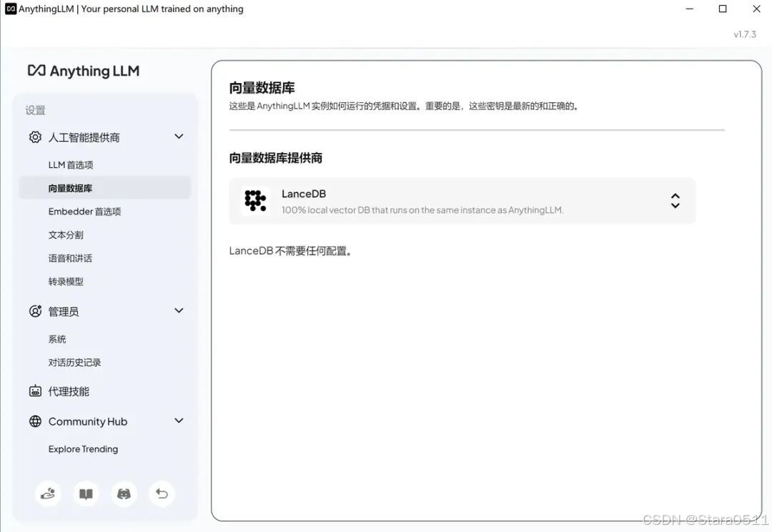Collapse the Community Hub section chevron
This screenshot has width=772, height=532.
[179, 420]
